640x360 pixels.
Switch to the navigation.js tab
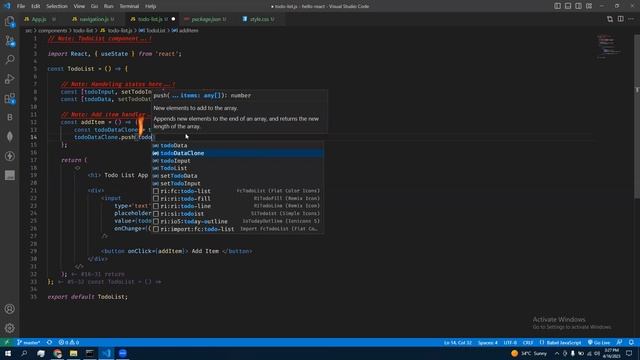coord(94,19)
